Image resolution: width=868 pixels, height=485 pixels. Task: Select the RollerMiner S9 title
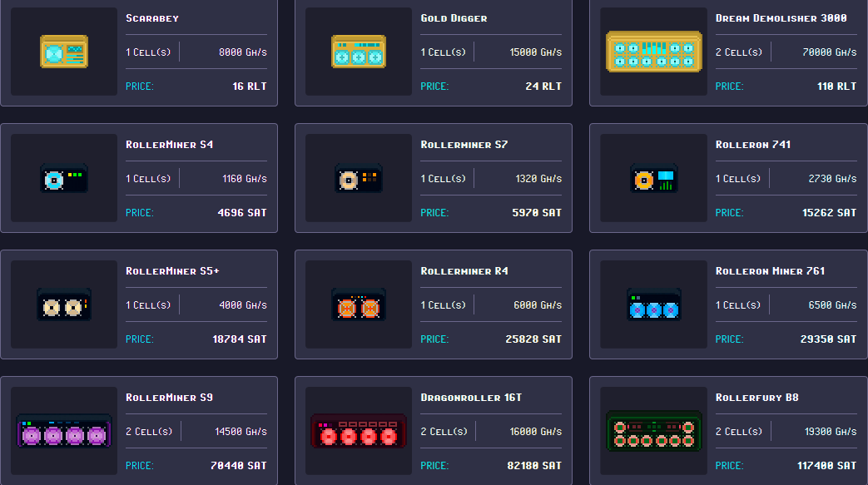click(x=170, y=398)
